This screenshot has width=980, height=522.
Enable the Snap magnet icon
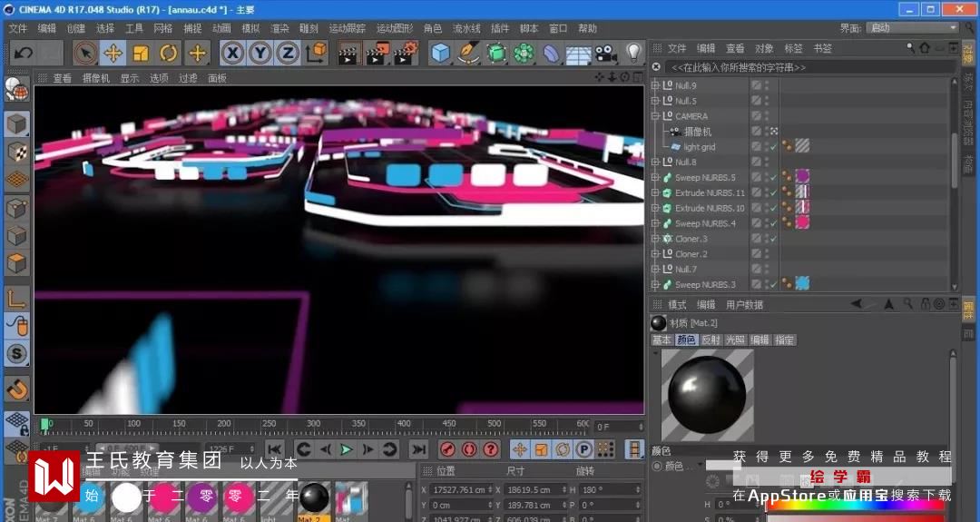tap(17, 389)
